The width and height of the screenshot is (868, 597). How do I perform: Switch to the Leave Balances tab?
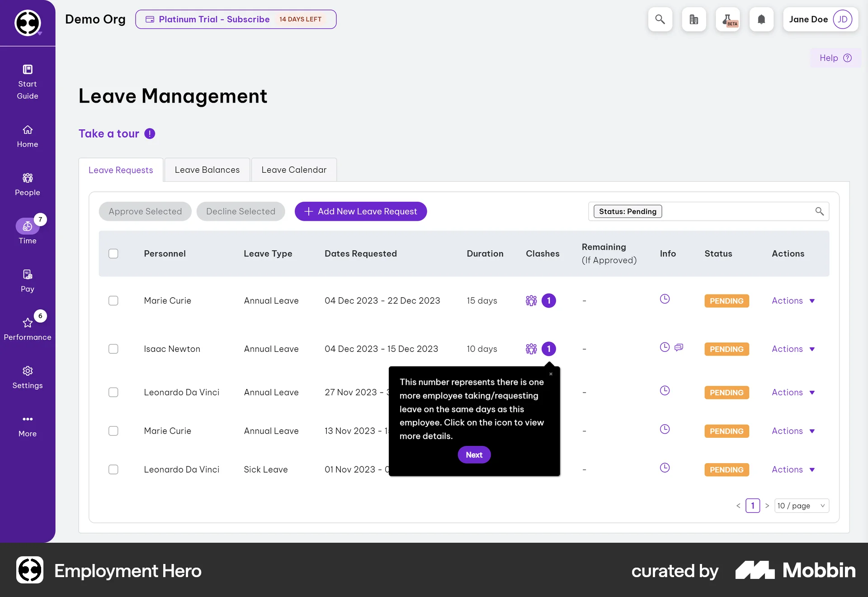coord(207,170)
